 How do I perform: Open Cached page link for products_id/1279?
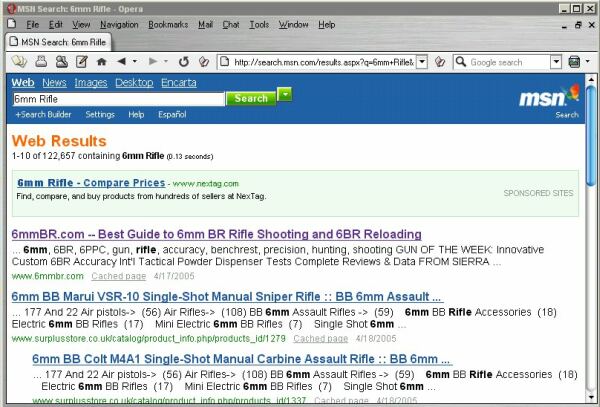point(321,339)
